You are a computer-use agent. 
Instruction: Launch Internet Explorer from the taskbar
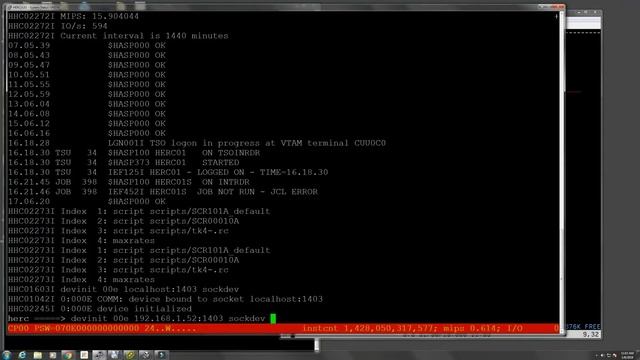point(22,355)
